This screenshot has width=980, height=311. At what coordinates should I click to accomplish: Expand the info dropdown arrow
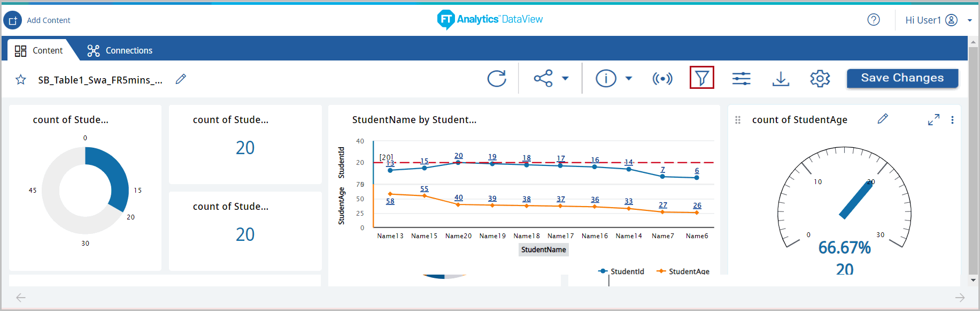click(x=629, y=79)
